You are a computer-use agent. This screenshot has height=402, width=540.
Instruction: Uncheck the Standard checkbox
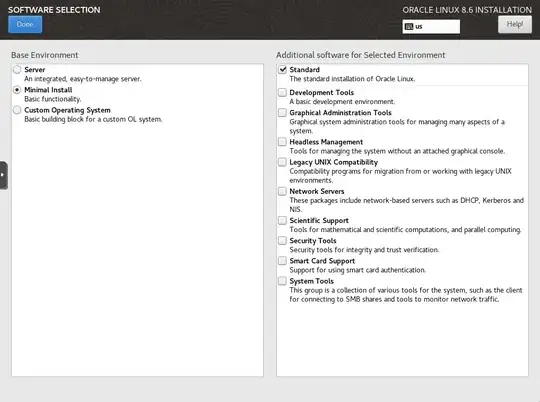click(282, 70)
